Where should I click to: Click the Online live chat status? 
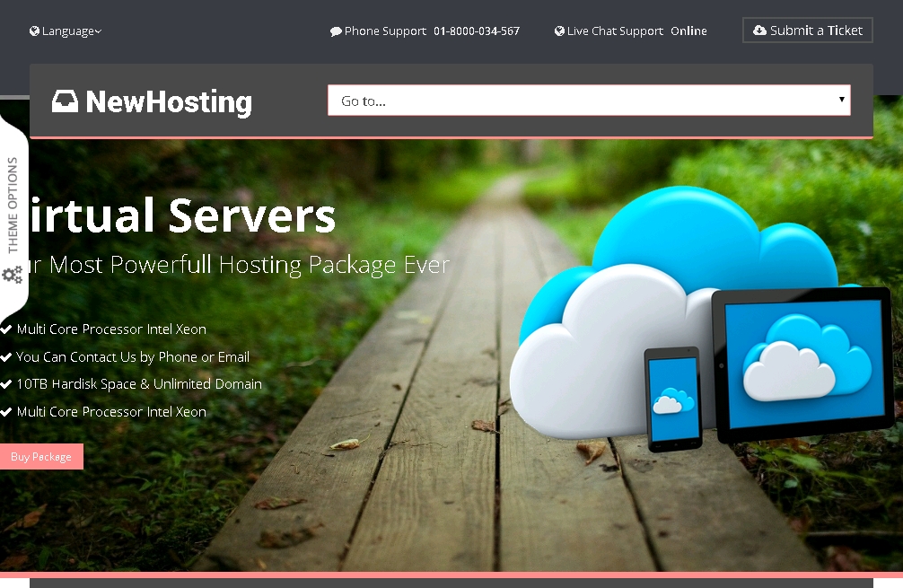[x=688, y=31]
